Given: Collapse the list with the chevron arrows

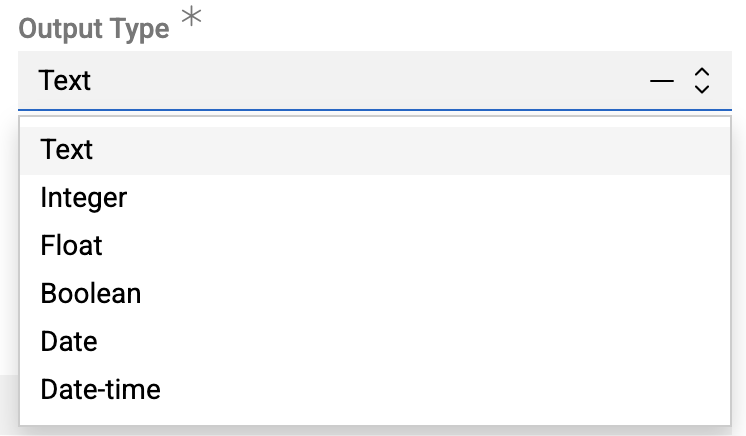Looking at the screenshot, I should pos(702,80).
